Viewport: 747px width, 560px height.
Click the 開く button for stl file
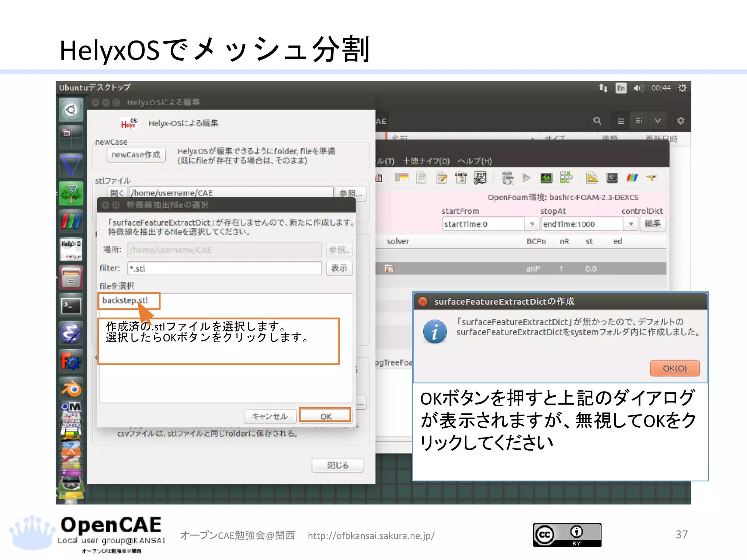coord(117,193)
